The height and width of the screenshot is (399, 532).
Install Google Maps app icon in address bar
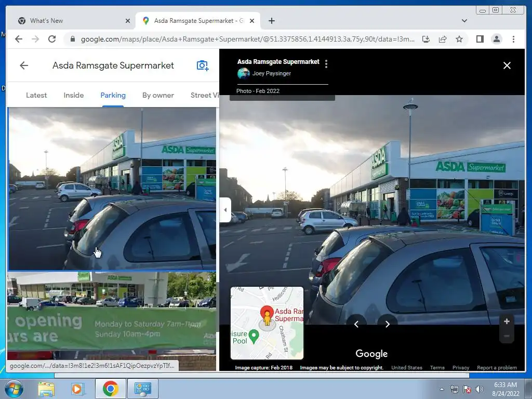(426, 39)
